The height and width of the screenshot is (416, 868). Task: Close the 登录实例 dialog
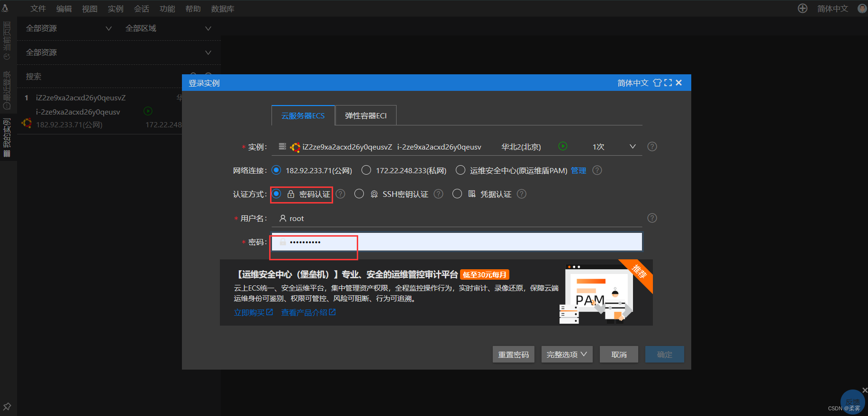click(x=679, y=83)
